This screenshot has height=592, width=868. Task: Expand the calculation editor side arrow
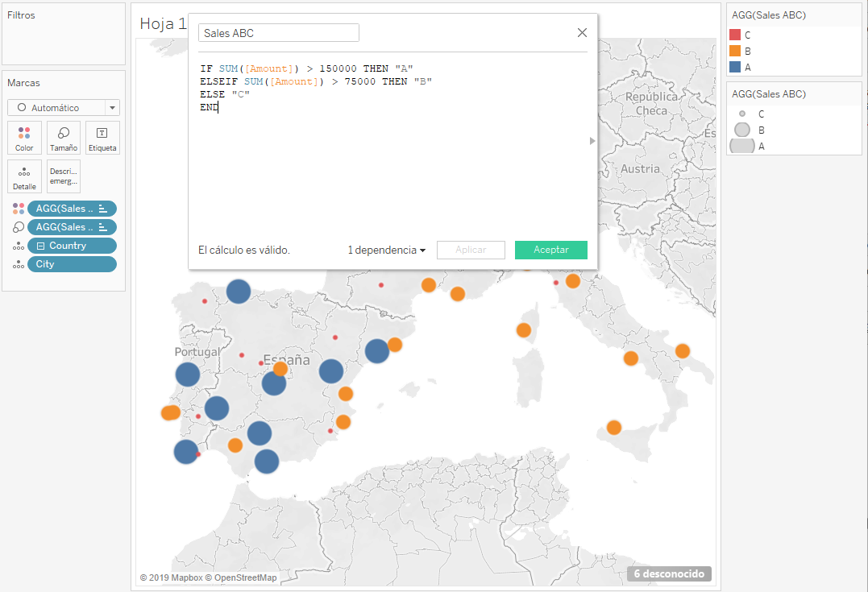[x=592, y=139]
